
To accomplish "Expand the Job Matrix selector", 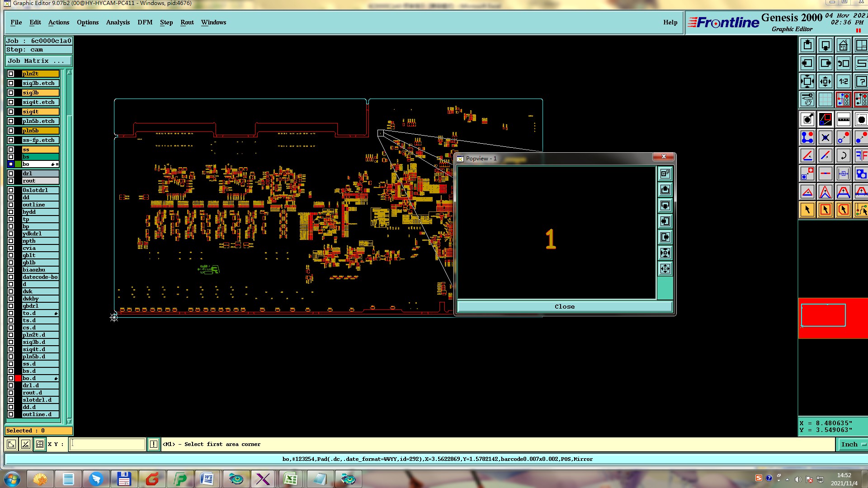I will point(38,61).
